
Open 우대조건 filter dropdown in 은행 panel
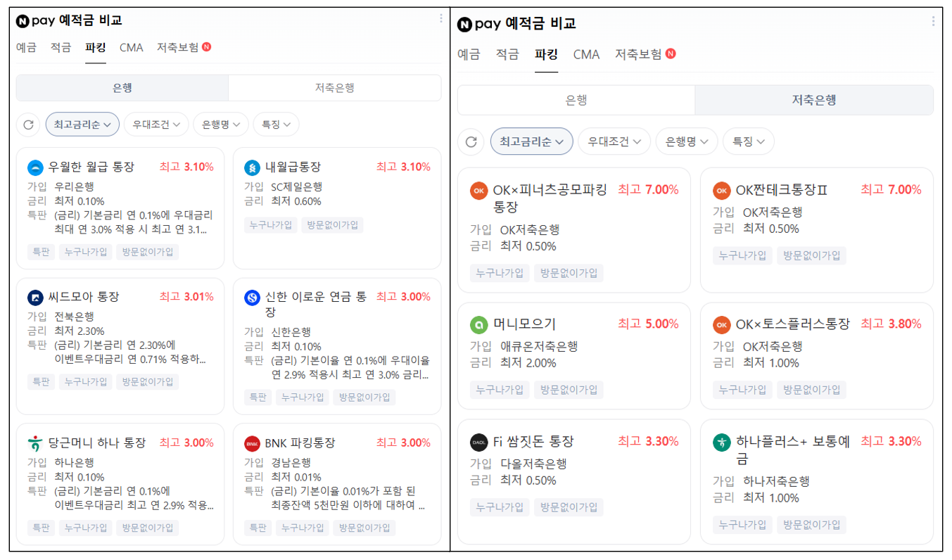[x=156, y=125]
